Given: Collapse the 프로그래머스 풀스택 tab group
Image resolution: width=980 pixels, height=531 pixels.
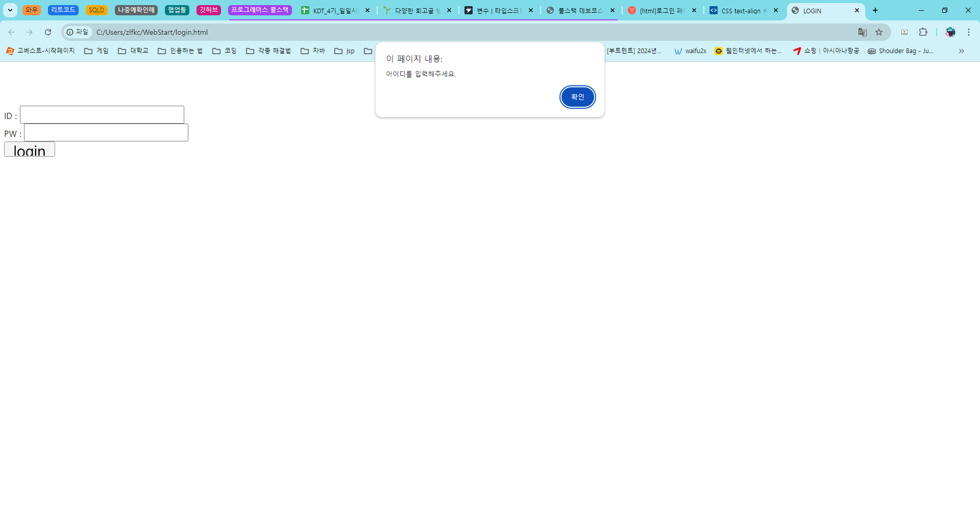Looking at the screenshot, I should click(x=260, y=10).
